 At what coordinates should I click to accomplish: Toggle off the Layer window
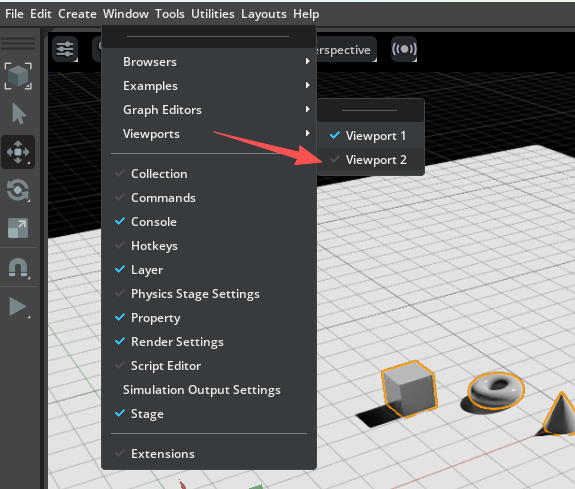[x=209, y=270]
